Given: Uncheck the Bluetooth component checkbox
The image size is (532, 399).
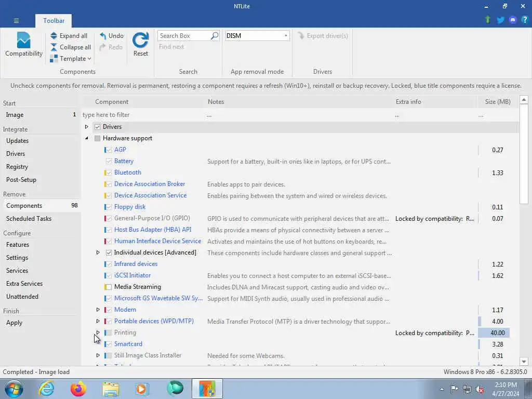Looking at the screenshot, I should coord(109,172).
